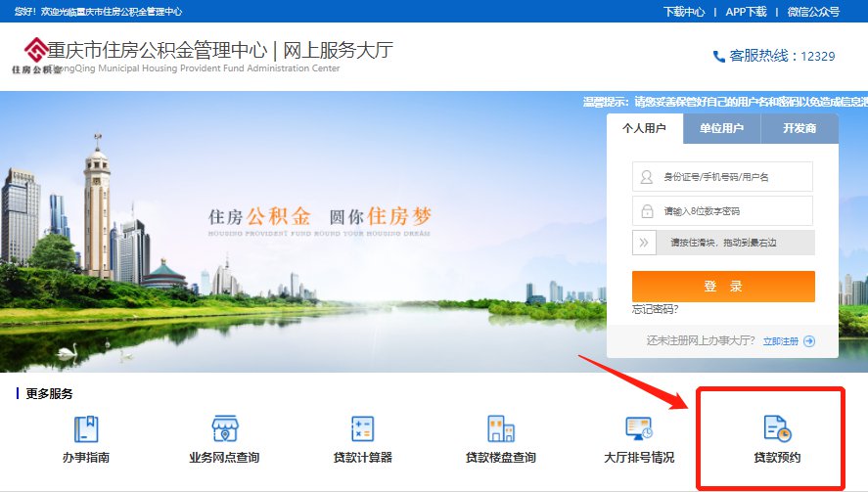Open the 贷款计算器 calculator icon
This screenshot has height=492, width=868.
tap(363, 428)
